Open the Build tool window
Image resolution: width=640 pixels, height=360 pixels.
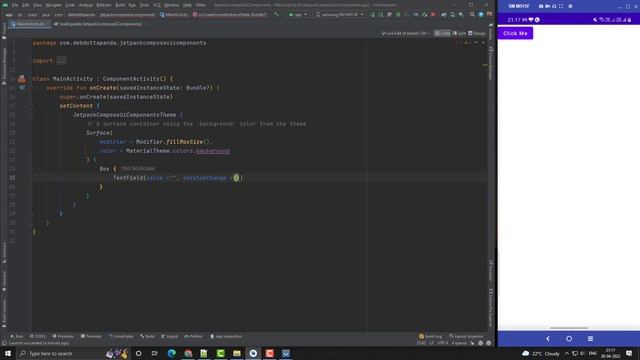(x=147, y=336)
